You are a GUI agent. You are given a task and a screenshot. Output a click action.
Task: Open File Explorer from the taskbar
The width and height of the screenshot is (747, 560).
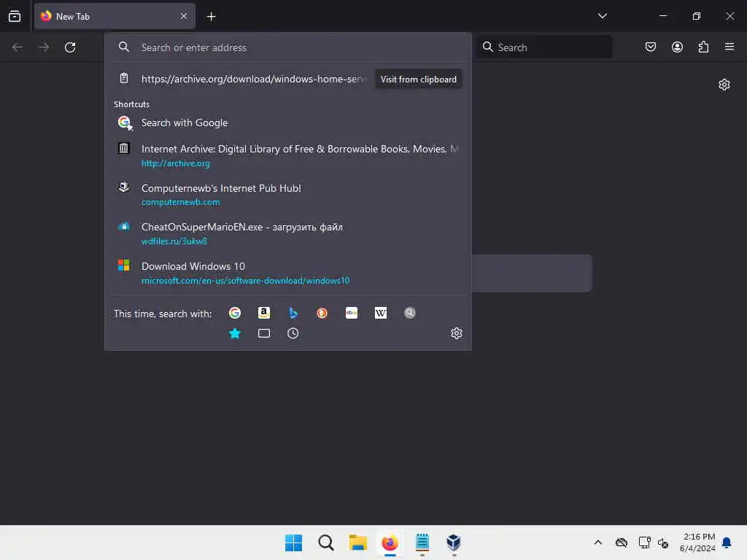(357, 542)
